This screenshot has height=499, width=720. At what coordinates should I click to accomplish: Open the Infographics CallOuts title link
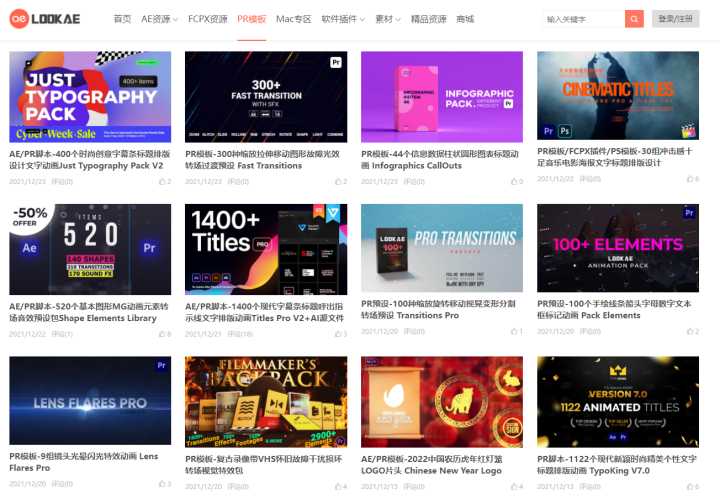click(x=440, y=160)
